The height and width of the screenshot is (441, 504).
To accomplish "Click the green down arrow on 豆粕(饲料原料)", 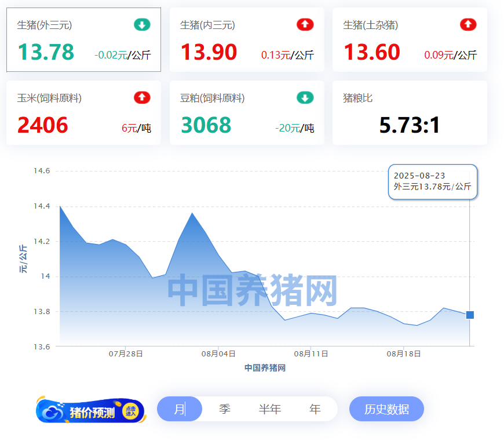I will [305, 97].
